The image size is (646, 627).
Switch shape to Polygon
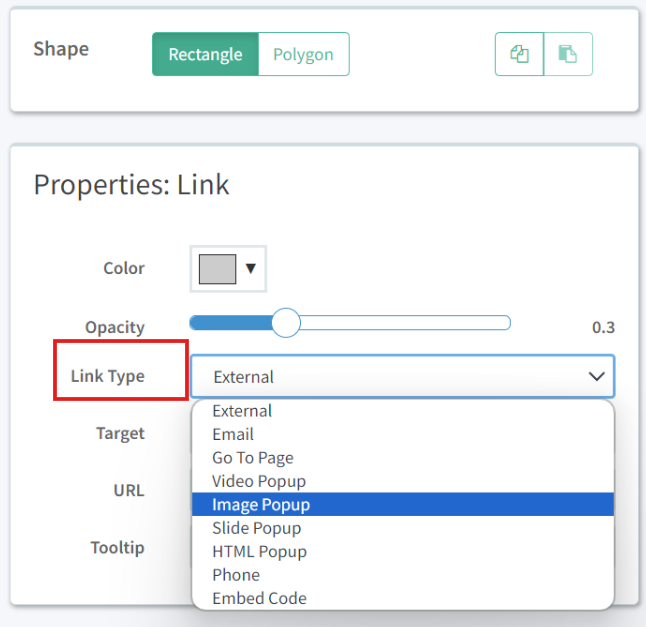(x=303, y=54)
